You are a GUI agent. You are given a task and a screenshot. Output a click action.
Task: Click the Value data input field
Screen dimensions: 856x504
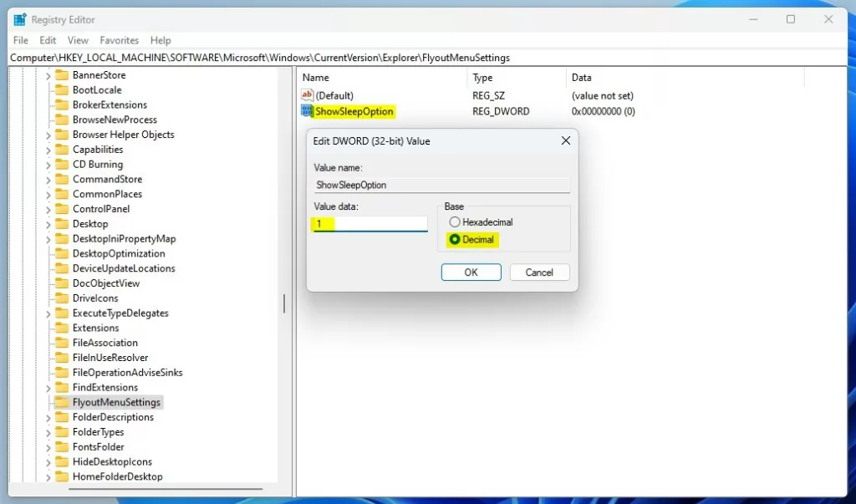click(370, 223)
